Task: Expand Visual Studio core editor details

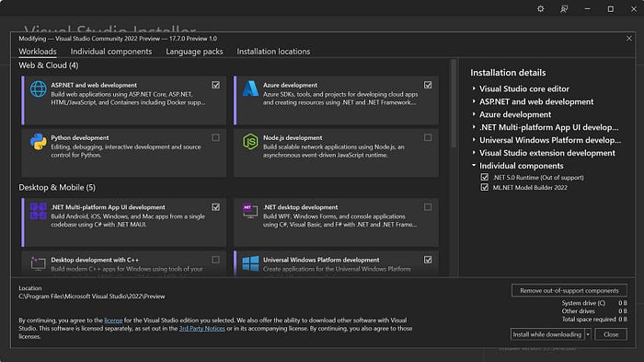Action: tap(474, 88)
